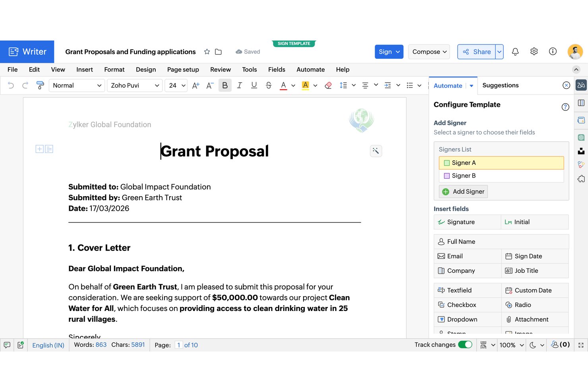The width and height of the screenshot is (588, 392).
Task: Toggle bold formatting
Action: 225,85
